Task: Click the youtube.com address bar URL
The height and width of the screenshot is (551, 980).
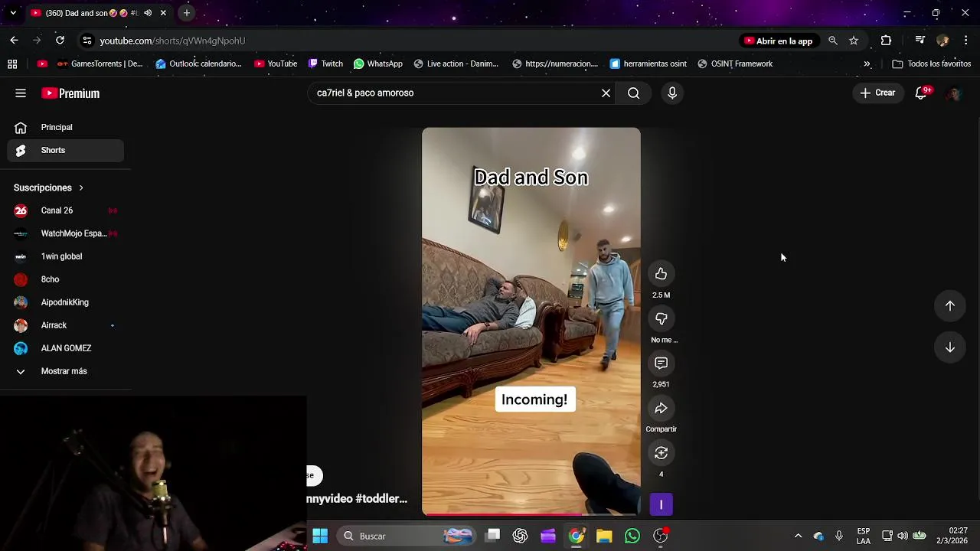Action: 172,41
